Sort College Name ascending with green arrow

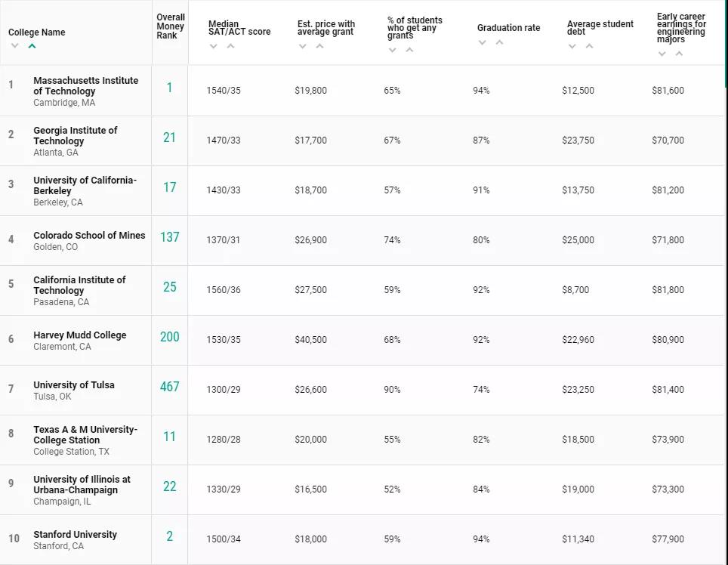click(x=32, y=46)
